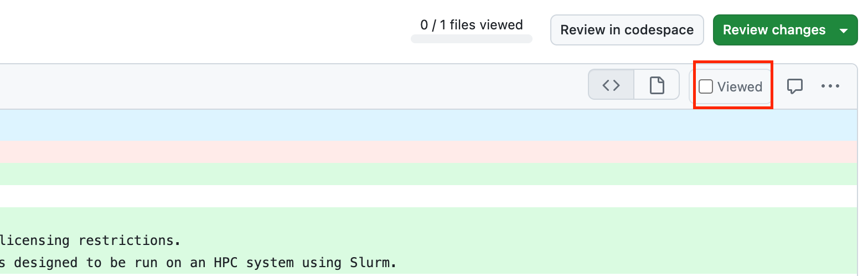This screenshot has height=276, width=868.
Task: Click the word "Slurm" in the diff
Action: tap(372, 263)
